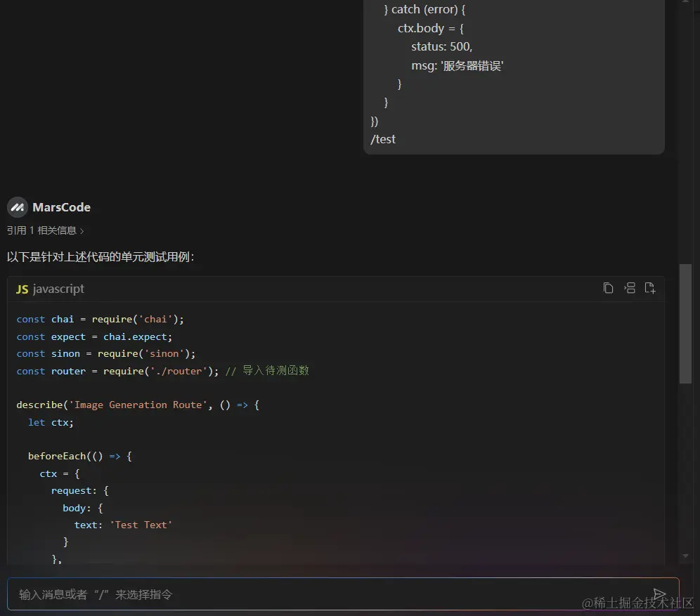Click the body: { code line
This screenshot has height=616, width=700.
pos(83,508)
